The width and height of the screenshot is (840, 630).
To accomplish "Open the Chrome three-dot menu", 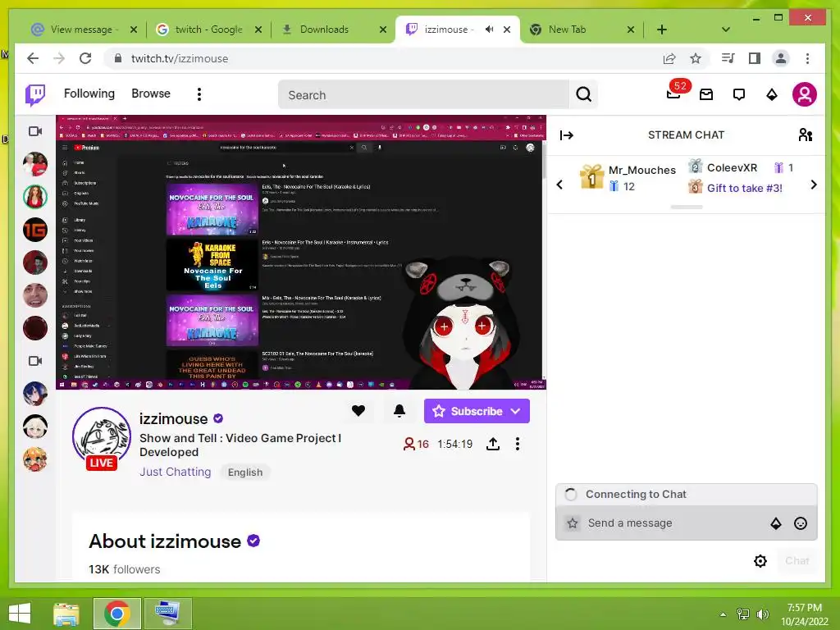I will [807, 58].
